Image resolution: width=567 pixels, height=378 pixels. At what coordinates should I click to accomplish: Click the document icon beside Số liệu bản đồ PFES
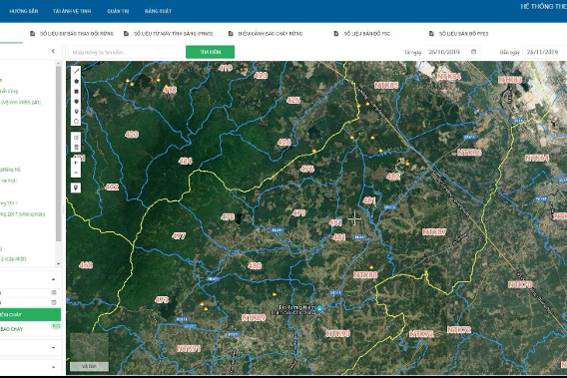point(431,34)
